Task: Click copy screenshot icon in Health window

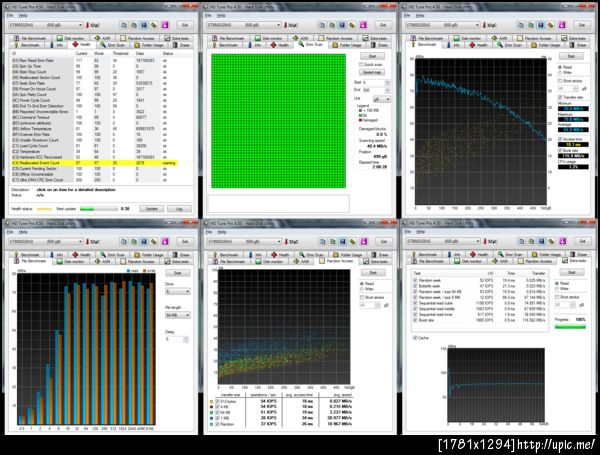Action: click(x=134, y=25)
